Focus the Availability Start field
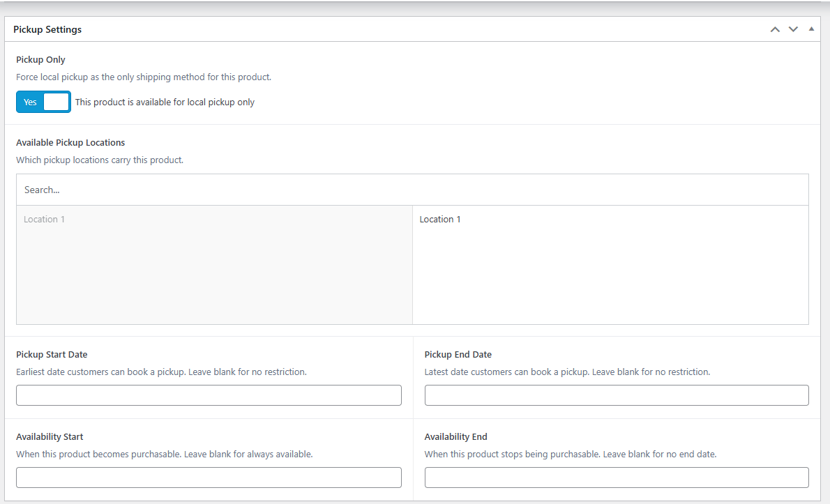The height and width of the screenshot is (504, 830). coord(209,478)
